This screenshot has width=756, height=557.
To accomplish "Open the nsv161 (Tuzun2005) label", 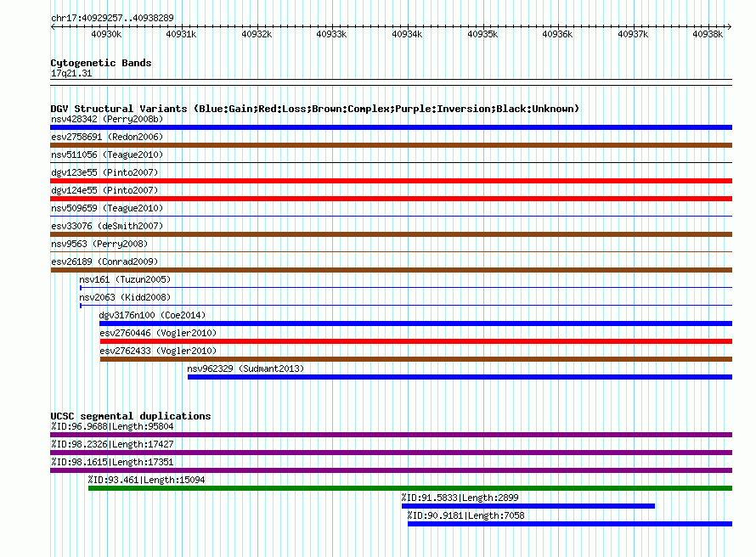I will point(125,279).
